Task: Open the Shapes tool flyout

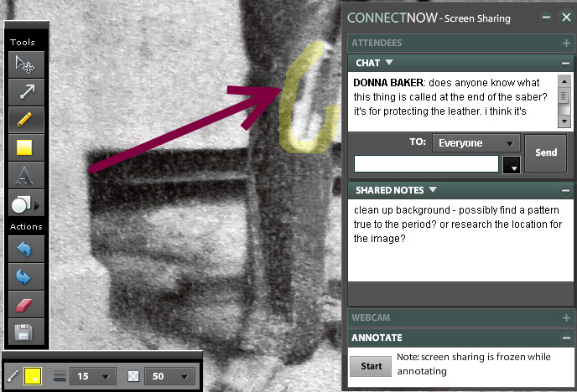Action: click(24, 203)
